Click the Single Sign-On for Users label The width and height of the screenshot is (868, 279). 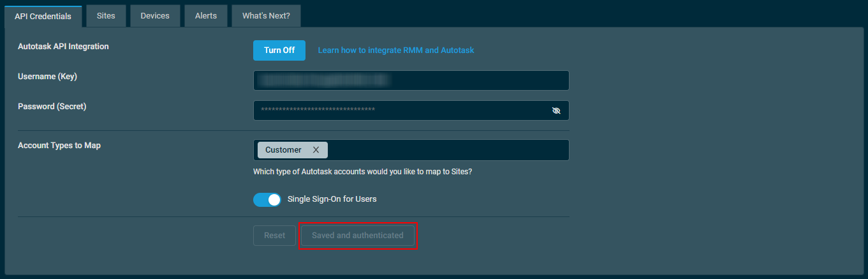pos(332,199)
